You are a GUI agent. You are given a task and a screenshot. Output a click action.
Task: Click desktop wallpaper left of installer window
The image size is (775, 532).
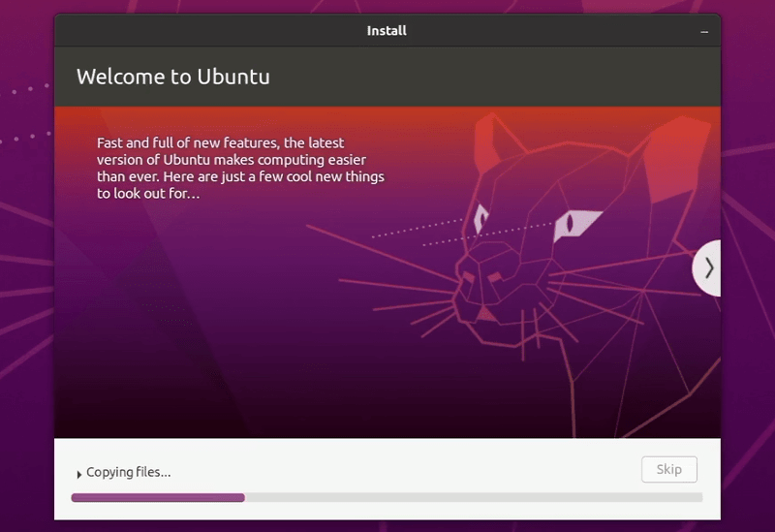point(26,291)
